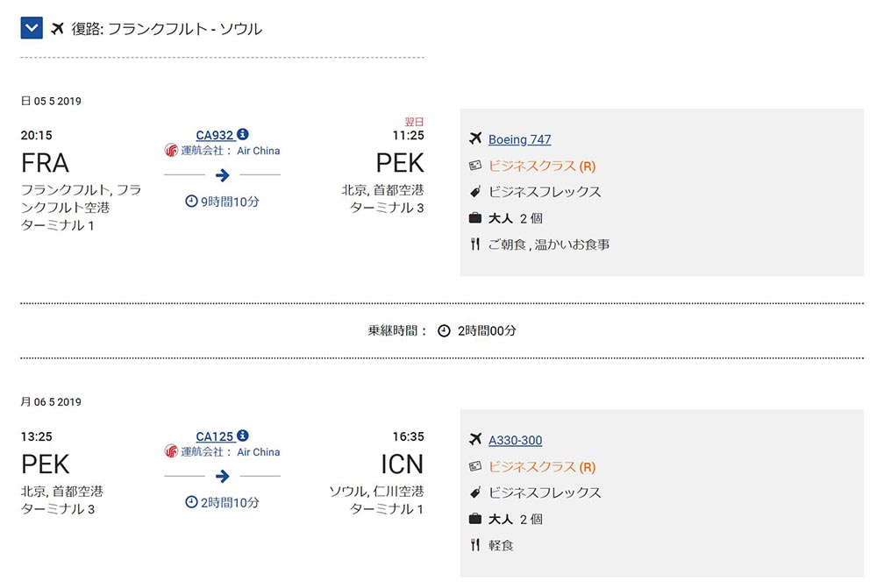
Task: Click the airplane icon beside Boeing 747
Action: click(475, 138)
